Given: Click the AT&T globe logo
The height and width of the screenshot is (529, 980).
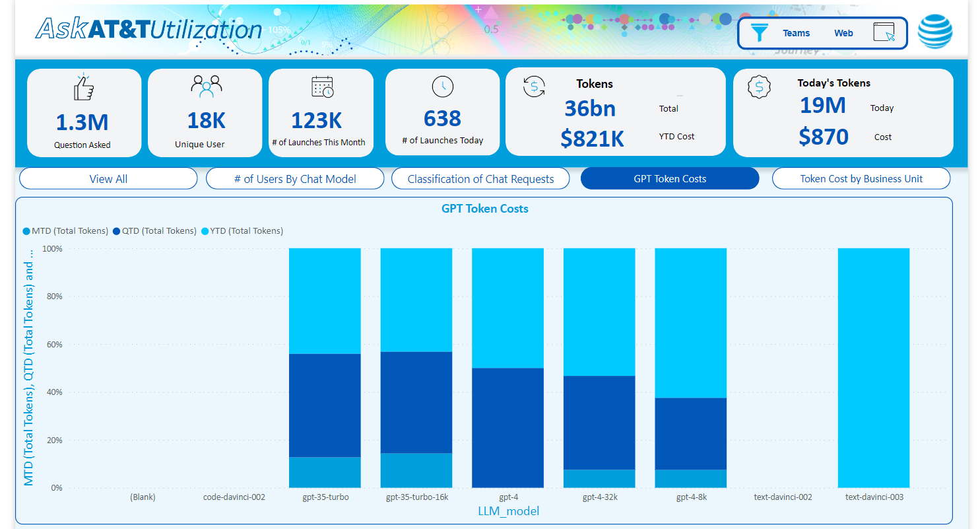Looking at the screenshot, I should (x=934, y=32).
